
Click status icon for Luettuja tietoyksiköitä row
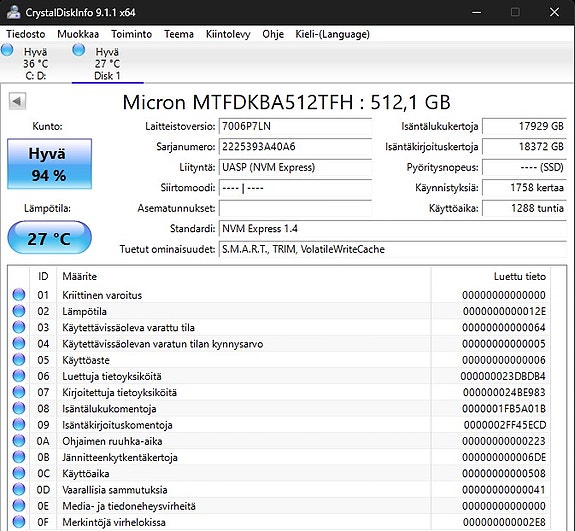point(19,376)
